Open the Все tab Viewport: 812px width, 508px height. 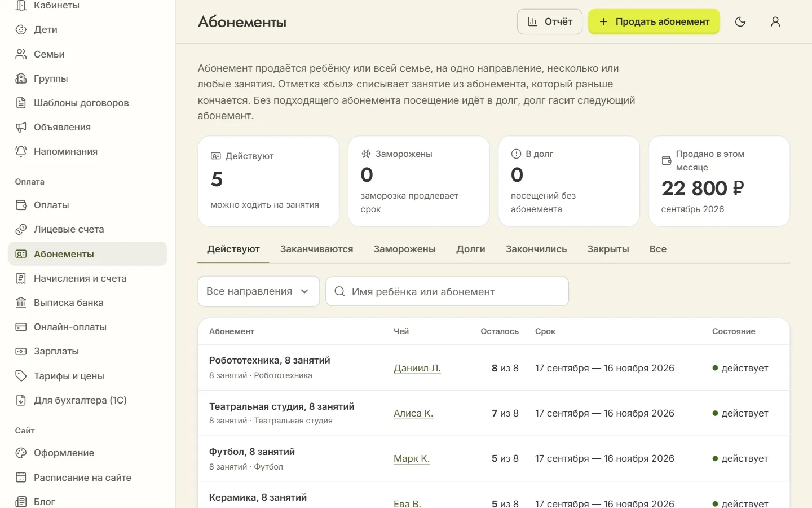point(658,249)
